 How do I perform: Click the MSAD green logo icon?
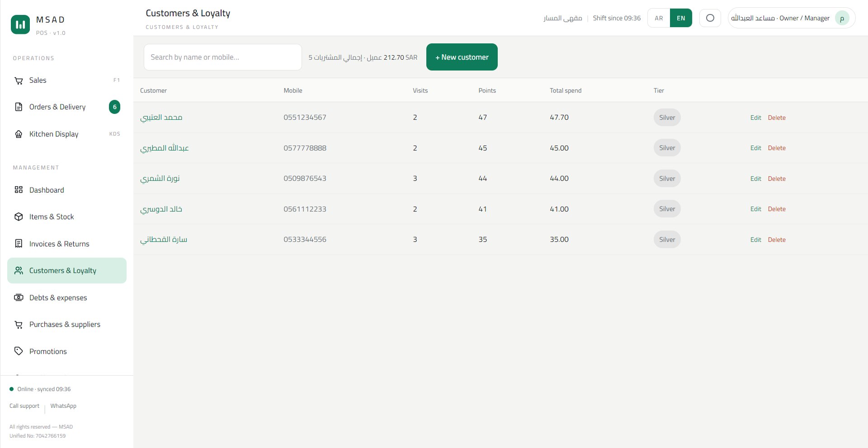pyautogui.click(x=20, y=25)
